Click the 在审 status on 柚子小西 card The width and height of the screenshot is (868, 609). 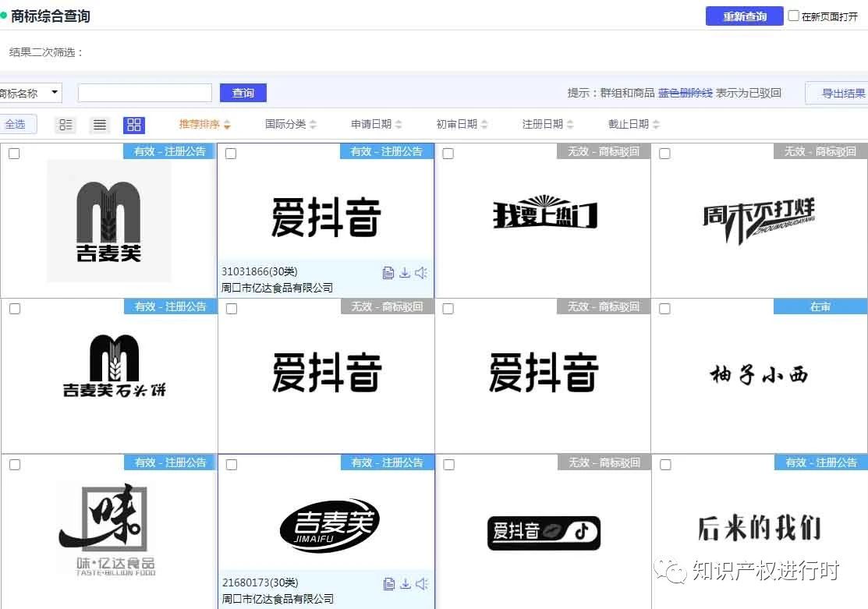click(820, 306)
